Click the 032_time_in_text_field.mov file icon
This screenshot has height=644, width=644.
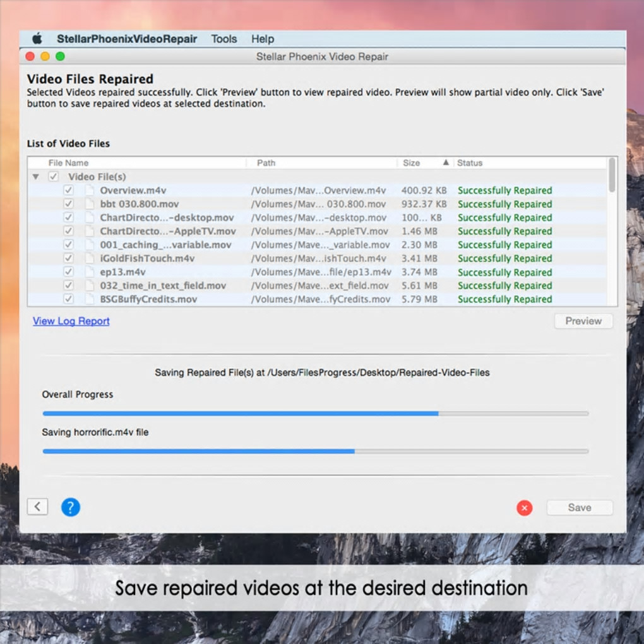coord(90,285)
